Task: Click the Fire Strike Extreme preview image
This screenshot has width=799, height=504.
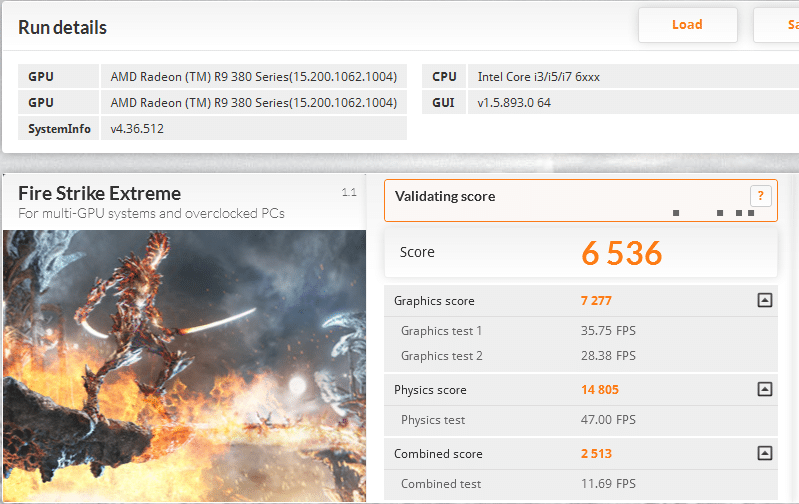Action: 184,365
